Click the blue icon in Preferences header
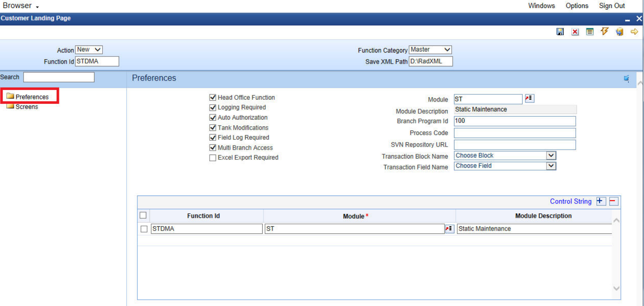 [x=627, y=79]
